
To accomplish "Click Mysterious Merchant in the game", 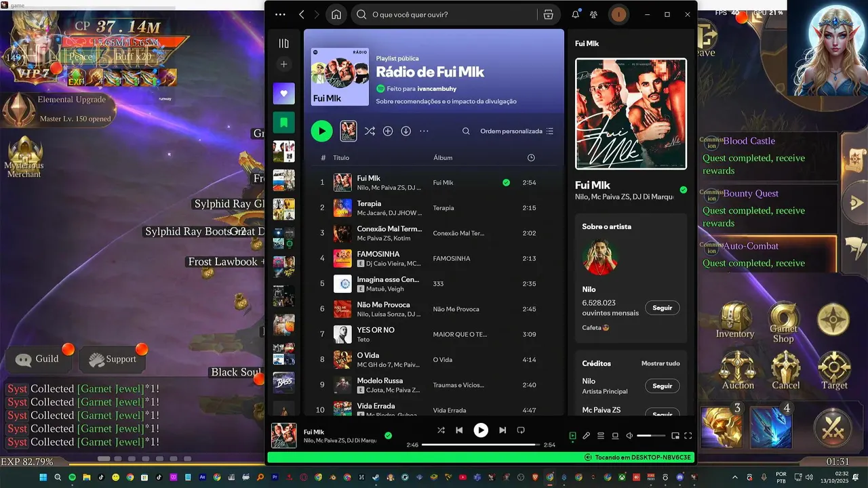I will pyautogui.click(x=24, y=156).
